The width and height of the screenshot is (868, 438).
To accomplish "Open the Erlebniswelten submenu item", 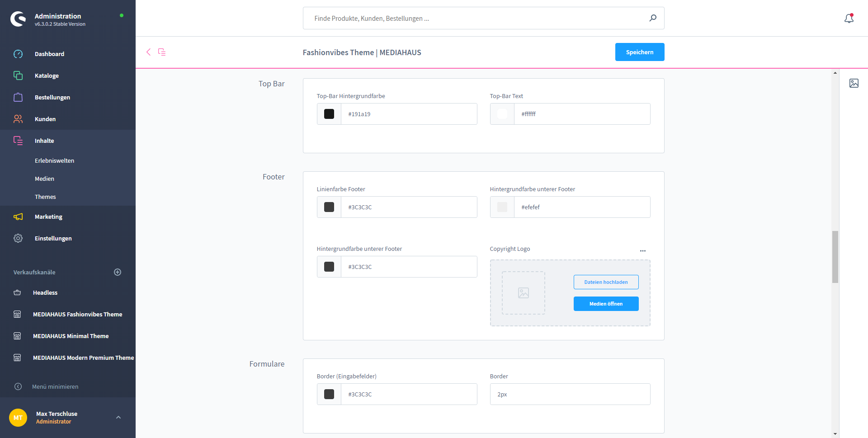I will pyautogui.click(x=54, y=160).
